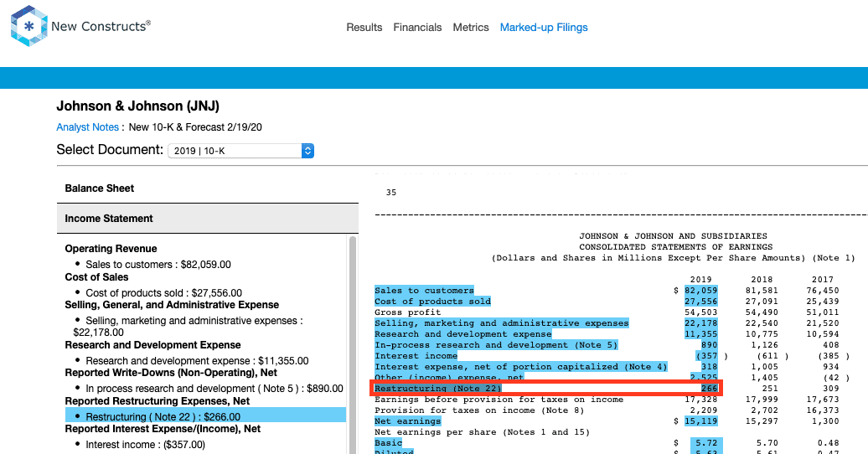This screenshot has width=868, height=454.
Task: Click highlighted Selling, marketing and administrative expenses line
Action: (502, 322)
